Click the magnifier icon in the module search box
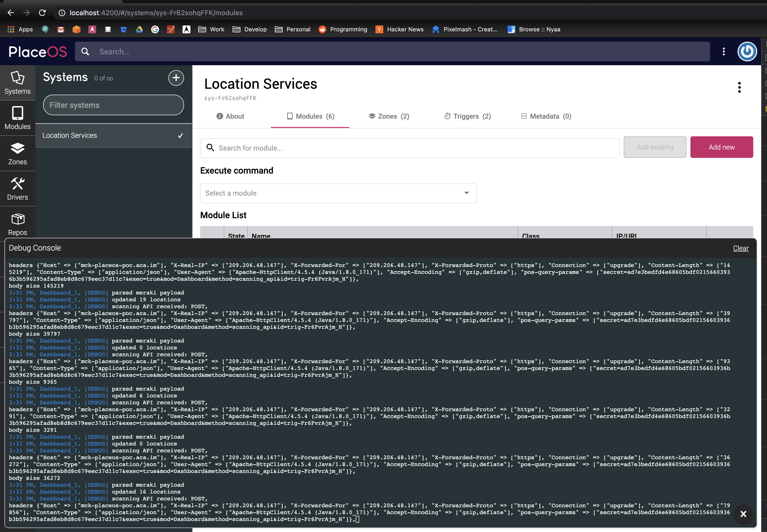Screen dimensions: 767x532 (211, 148)
